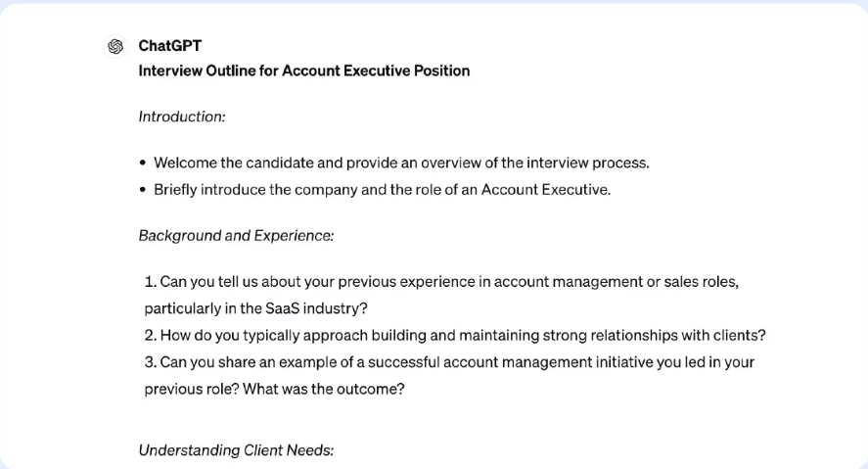Click the list number 1 marker
868x469 pixels.
tap(150, 282)
